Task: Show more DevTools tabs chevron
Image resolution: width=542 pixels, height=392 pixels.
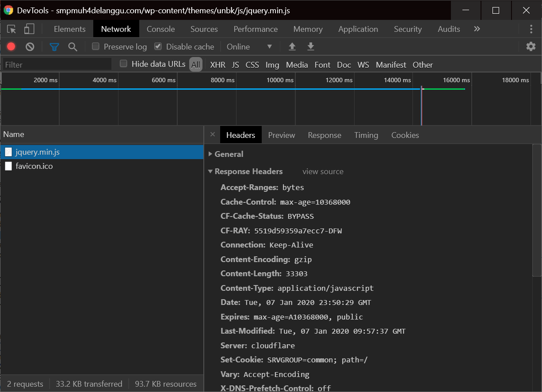Action: 477,29
